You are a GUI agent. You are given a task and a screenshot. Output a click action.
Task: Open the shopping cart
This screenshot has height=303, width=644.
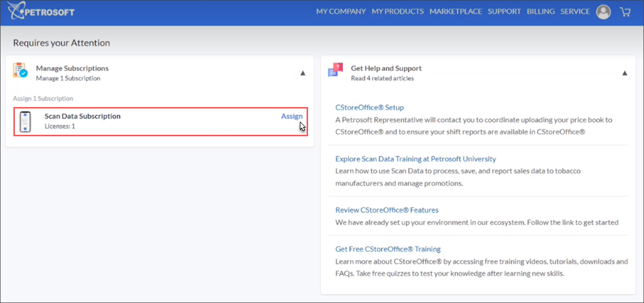[x=625, y=12]
